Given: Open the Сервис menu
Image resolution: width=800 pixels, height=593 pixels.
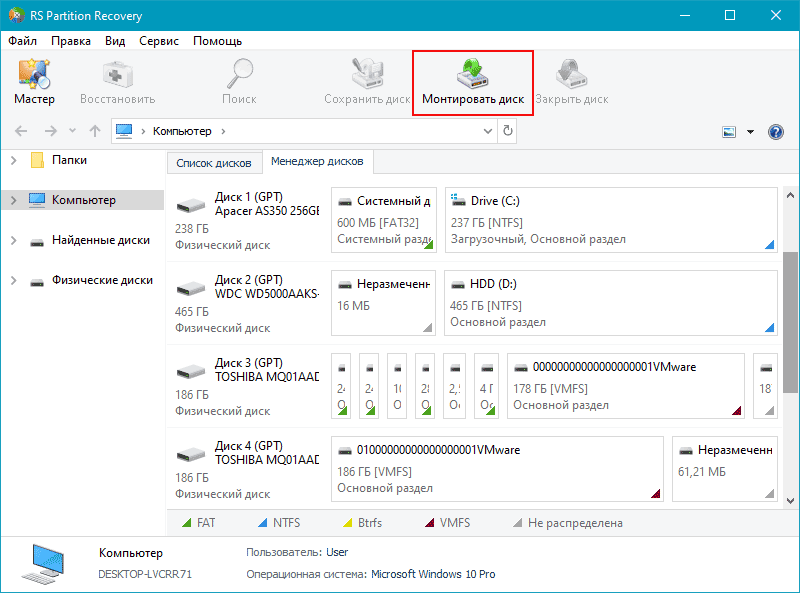Looking at the screenshot, I should [x=159, y=41].
